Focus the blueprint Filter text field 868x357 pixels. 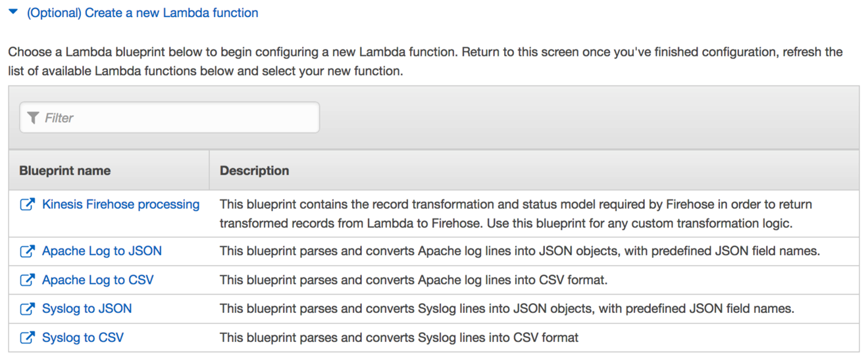(x=178, y=118)
